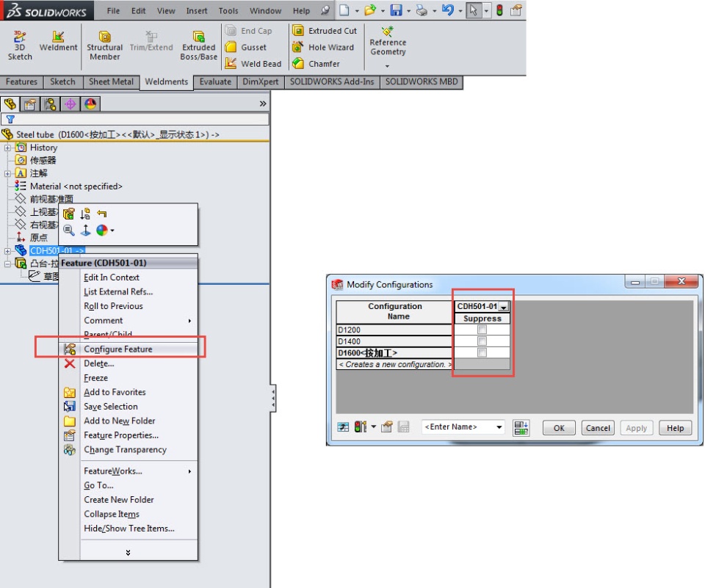Toggle Suppress checkbox for D1200

[482, 330]
